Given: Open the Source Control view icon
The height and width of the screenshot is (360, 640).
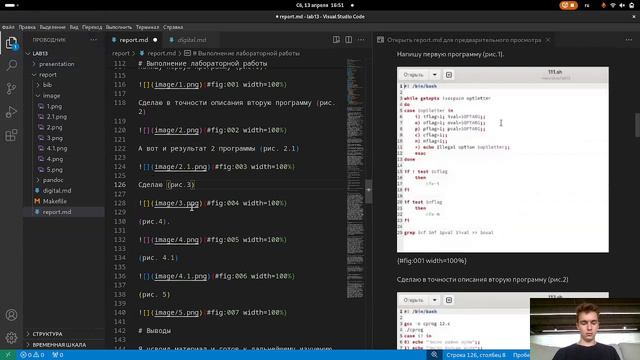Looking at the screenshot, I should coord(11,89).
